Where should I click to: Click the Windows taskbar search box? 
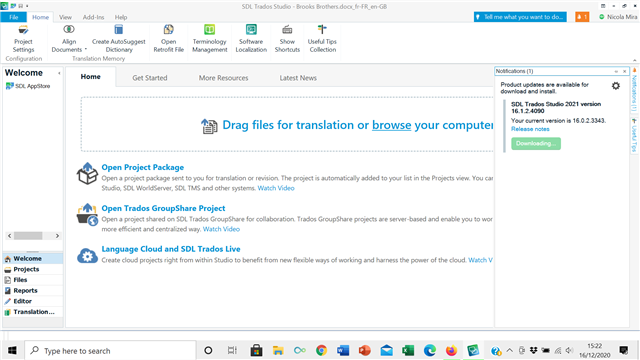tap(110, 350)
